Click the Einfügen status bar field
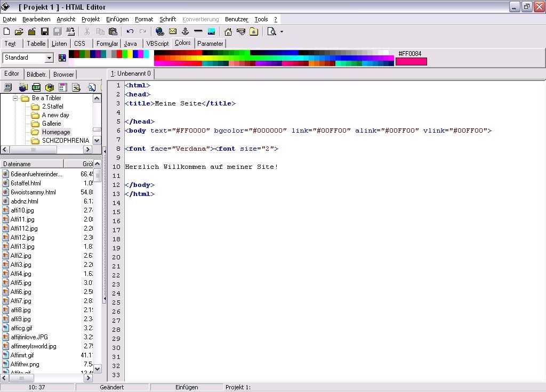The width and height of the screenshot is (546, 392). 187,387
